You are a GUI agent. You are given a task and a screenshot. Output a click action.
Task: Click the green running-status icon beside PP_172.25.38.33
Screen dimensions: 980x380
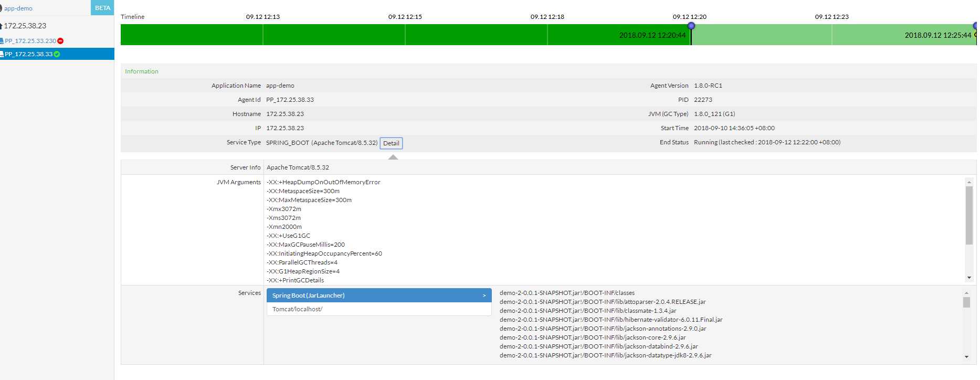point(57,54)
